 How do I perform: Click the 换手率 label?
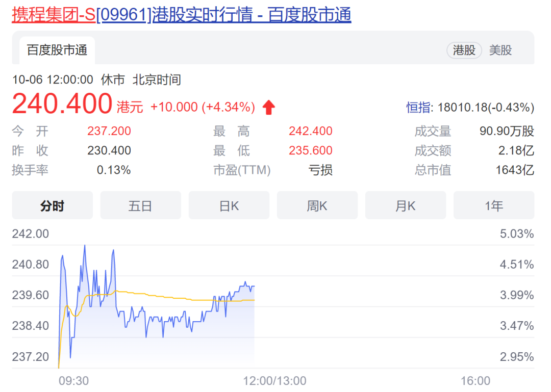[30, 170]
